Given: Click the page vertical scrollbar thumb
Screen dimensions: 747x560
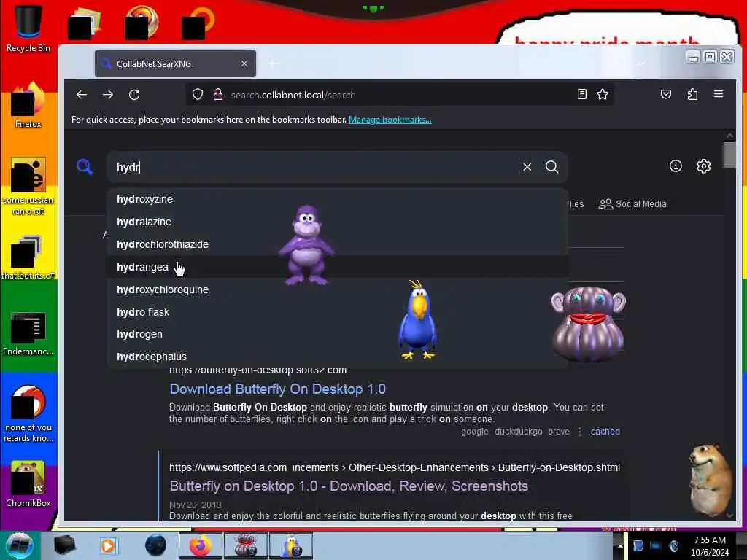Looking at the screenshot, I should 729,155.
